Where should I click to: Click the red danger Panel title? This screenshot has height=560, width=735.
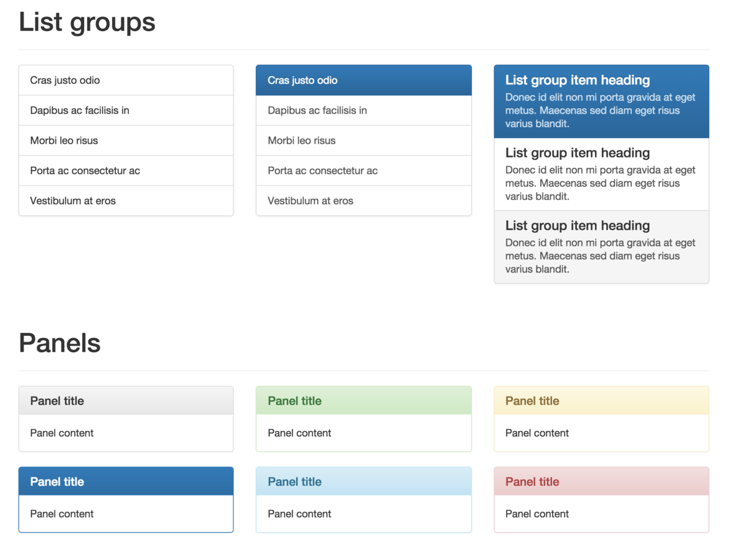pyautogui.click(x=532, y=482)
